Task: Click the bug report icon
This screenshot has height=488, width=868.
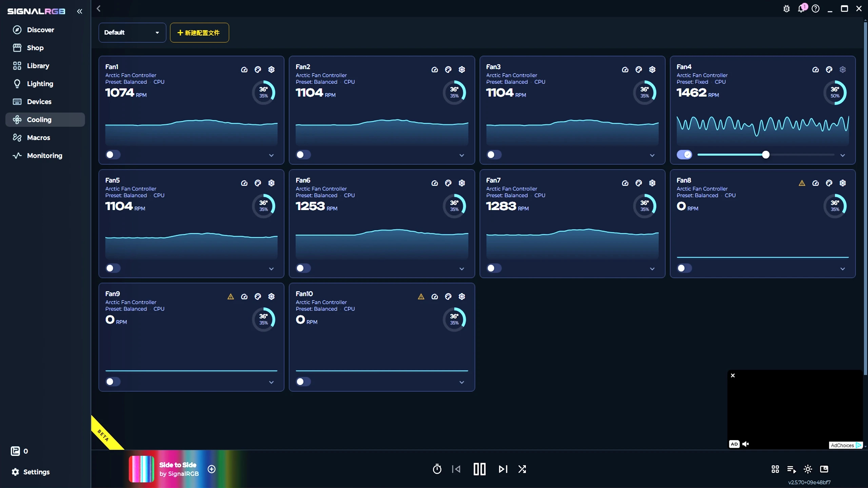Action: [787, 8]
